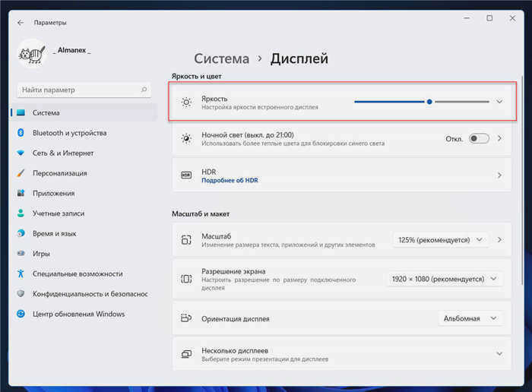Image resolution: width=532 pixels, height=392 pixels.
Task: Toggle the Ночной свет switch
Action: point(479,138)
